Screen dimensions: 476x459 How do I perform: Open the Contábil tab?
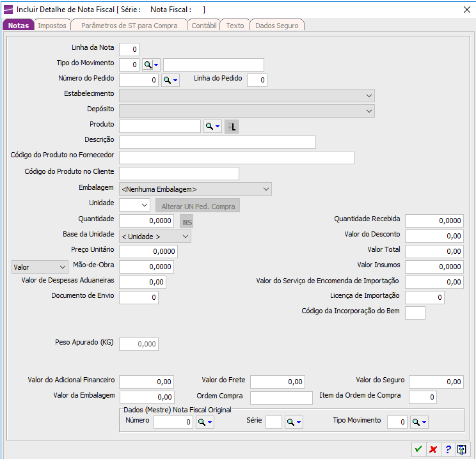click(x=203, y=26)
